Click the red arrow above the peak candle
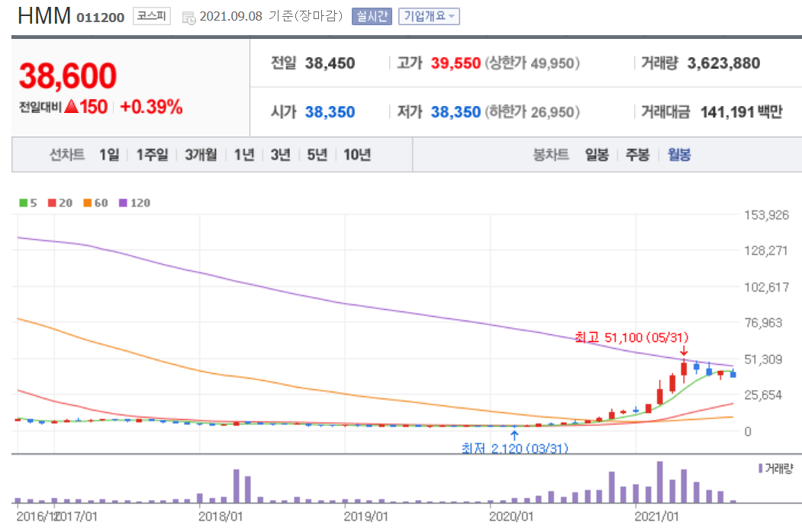Image resolution: width=802 pixels, height=532 pixels. pyautogui.click(x=684, y=351)
